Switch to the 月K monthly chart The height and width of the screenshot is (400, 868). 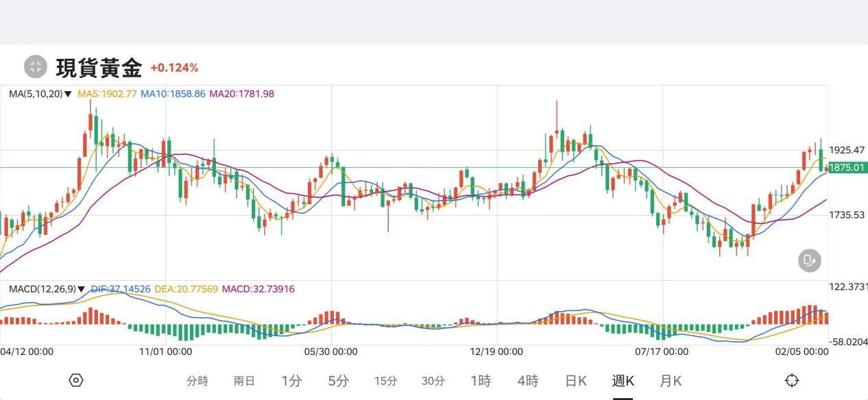(x=671, y=382)
